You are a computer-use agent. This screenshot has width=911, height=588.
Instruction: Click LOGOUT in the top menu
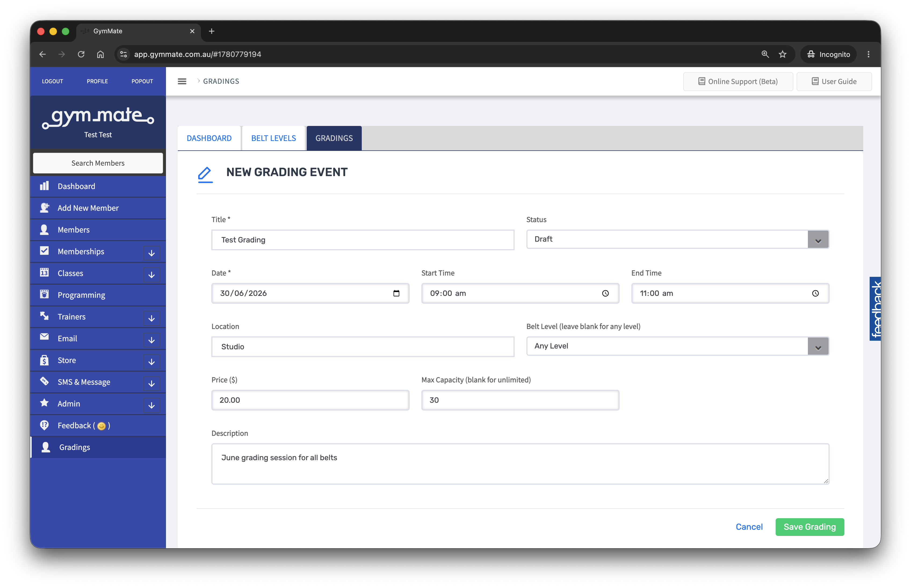(x=53, y=81)
